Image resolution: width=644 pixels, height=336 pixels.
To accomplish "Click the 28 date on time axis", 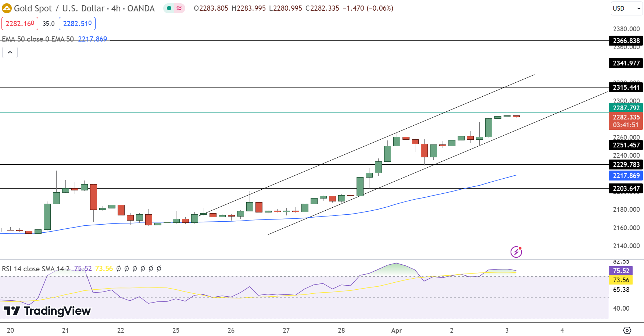I will pos(341,330).
